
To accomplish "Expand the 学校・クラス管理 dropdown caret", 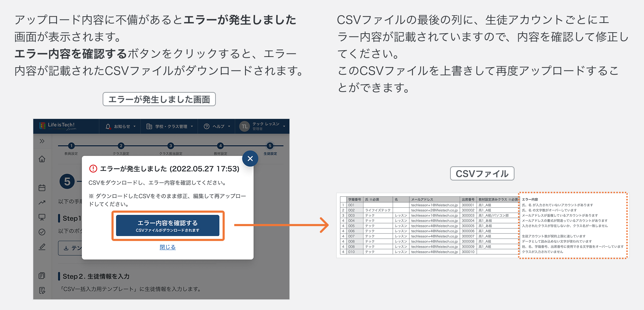I will point(192,126).
